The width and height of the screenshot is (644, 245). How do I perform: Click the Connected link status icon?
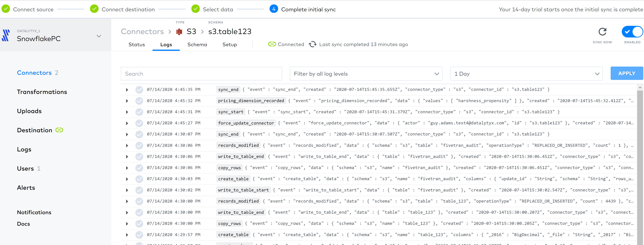coord(272,44)
